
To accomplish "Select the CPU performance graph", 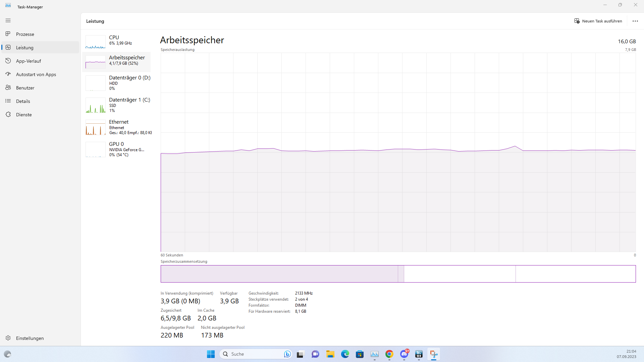I will 96,42.
